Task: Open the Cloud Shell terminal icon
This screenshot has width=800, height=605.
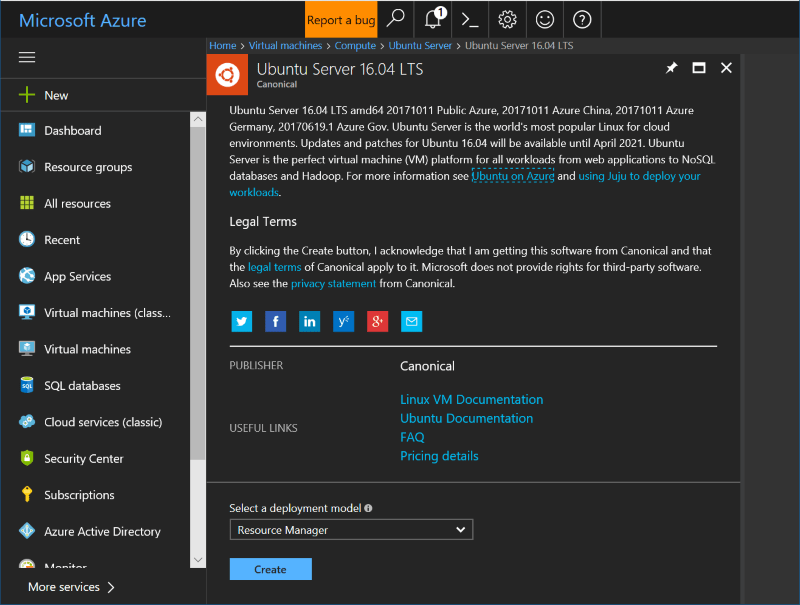Action: coord(468,20)
